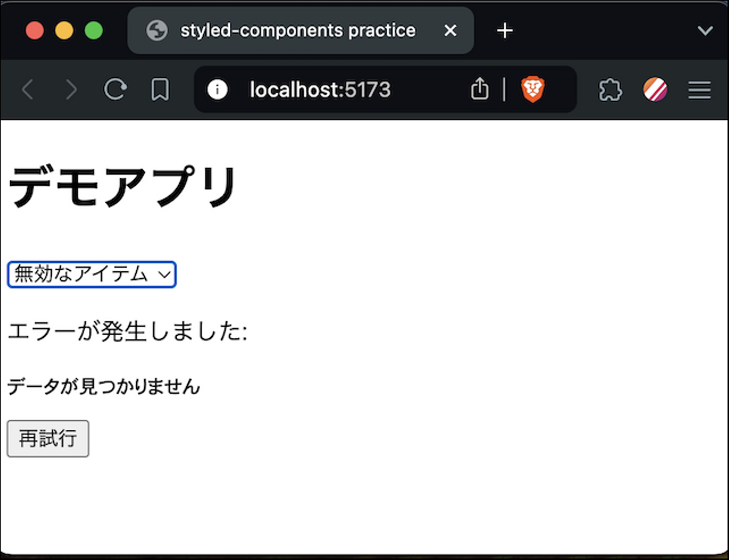
Task: Go forward with the forward arrow
Action: [x=71, y=90]
